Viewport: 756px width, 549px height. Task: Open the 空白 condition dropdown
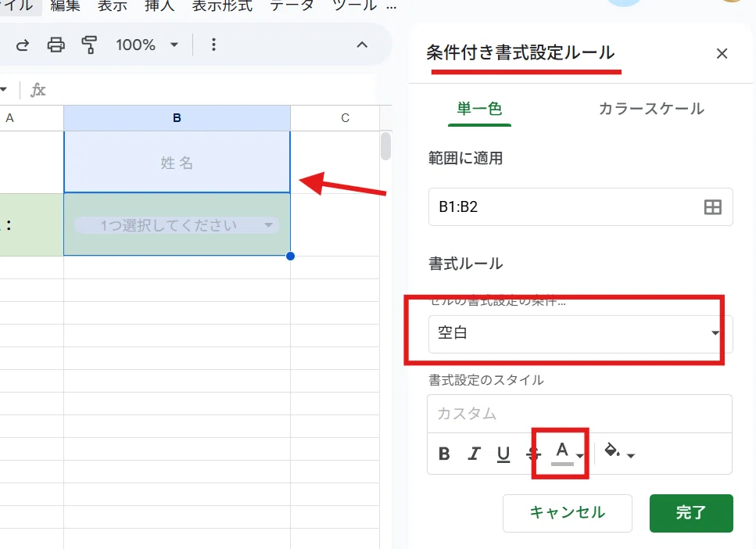pyautogui.click(x=581, y=334)
